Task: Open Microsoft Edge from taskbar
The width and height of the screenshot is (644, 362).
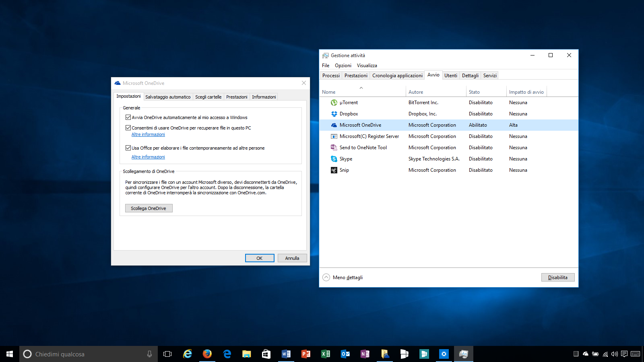Action: pos(227,354)
